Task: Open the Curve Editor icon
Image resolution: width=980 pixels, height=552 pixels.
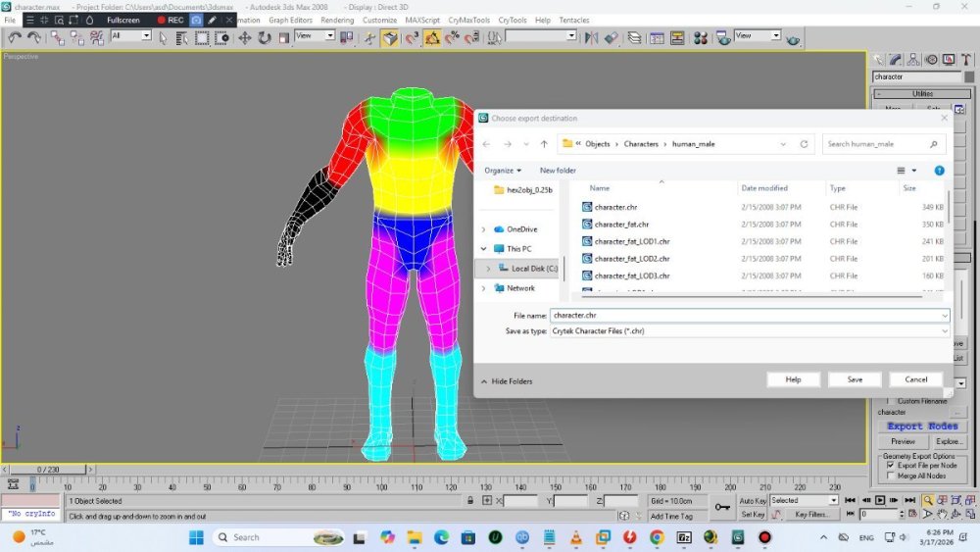Action: pyautogui.click(x=657, y=38)
